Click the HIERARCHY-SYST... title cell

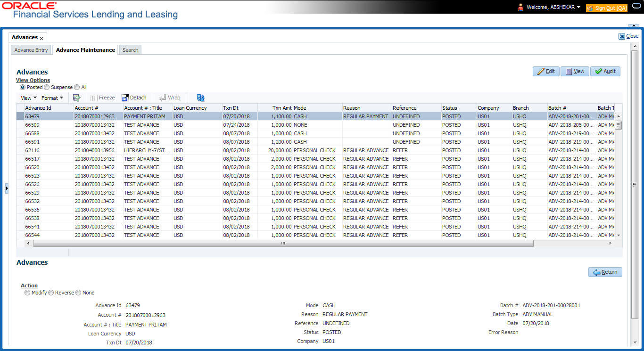148,150
